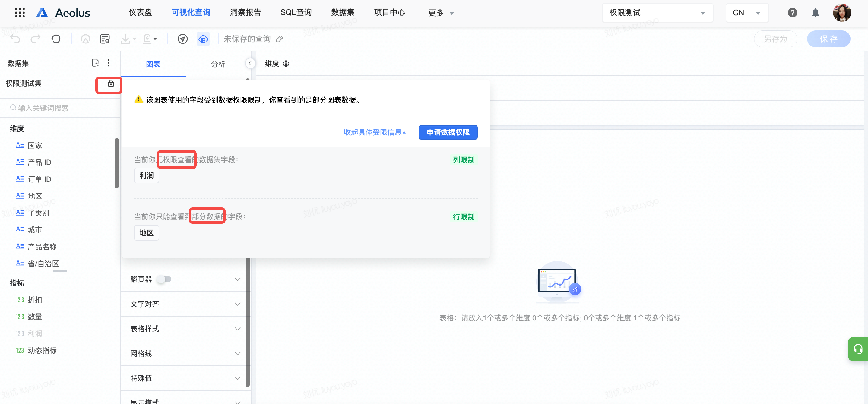Switch to the 分析 tab
This screenshot has height=404, width=868.
pos(218,64)
